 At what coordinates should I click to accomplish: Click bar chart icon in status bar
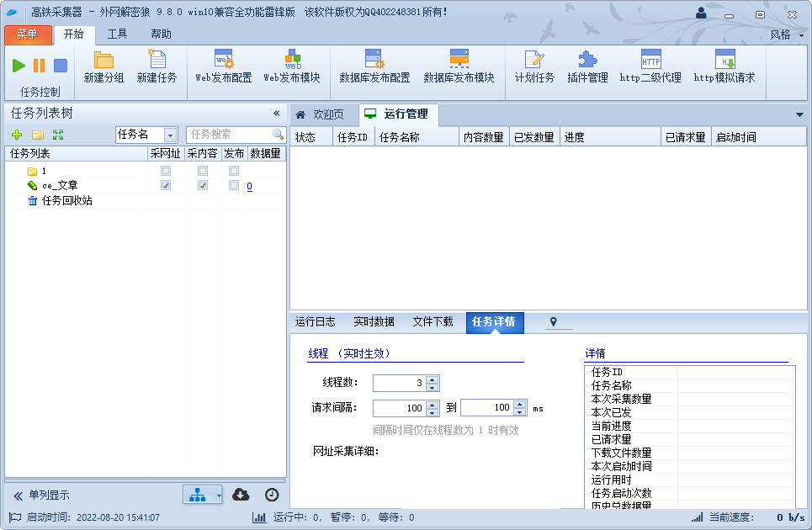click(x=259, y=517)
